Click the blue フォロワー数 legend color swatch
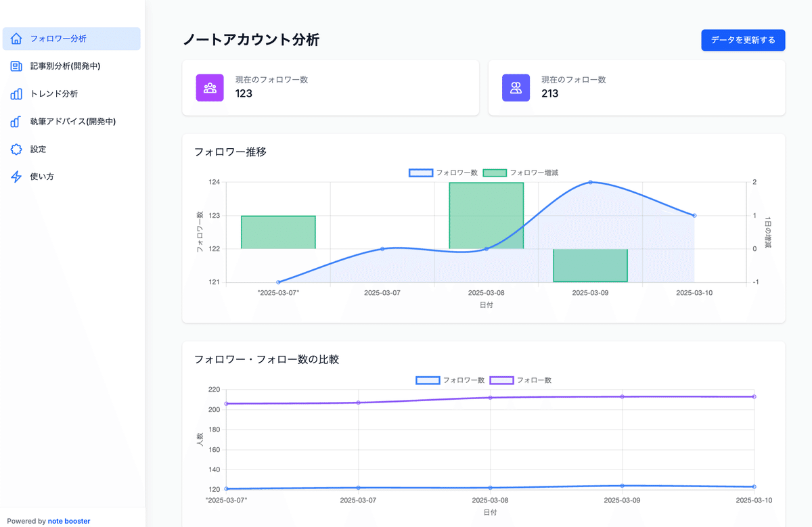The image size is (812, 527). tap(422, 173)
